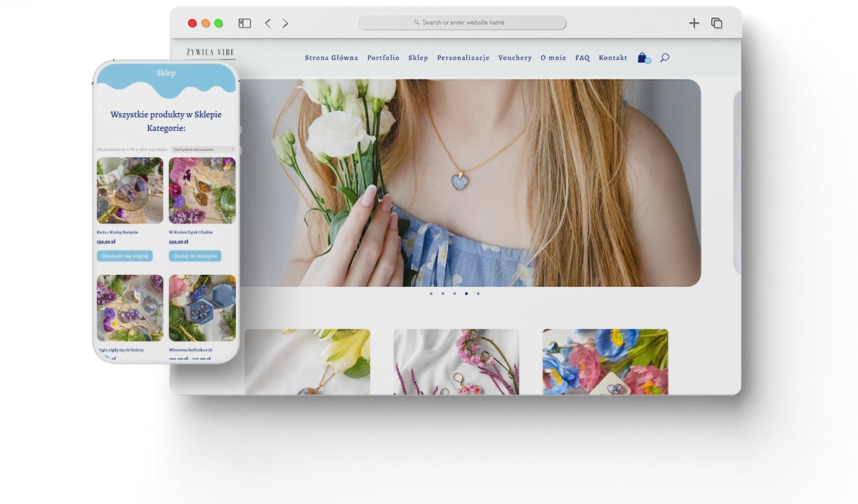Open the FAQ link in navigation
Image resolution: width=858 pixels, height=504 pixels.
(582, 58)
